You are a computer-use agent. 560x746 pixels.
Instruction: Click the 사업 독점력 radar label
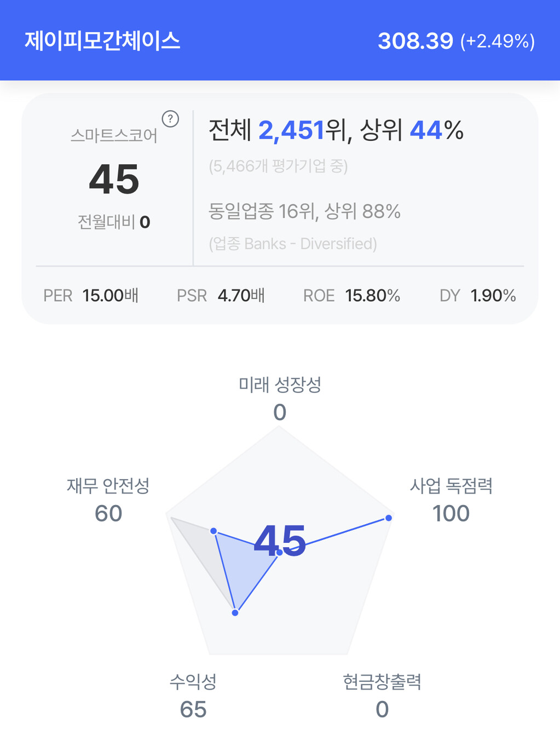[x=451, y=486]
